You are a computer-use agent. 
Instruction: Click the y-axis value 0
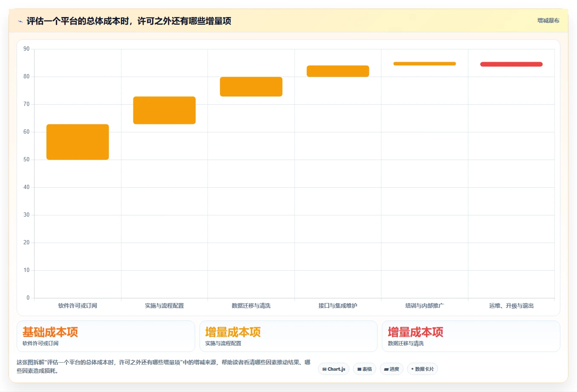28,298
